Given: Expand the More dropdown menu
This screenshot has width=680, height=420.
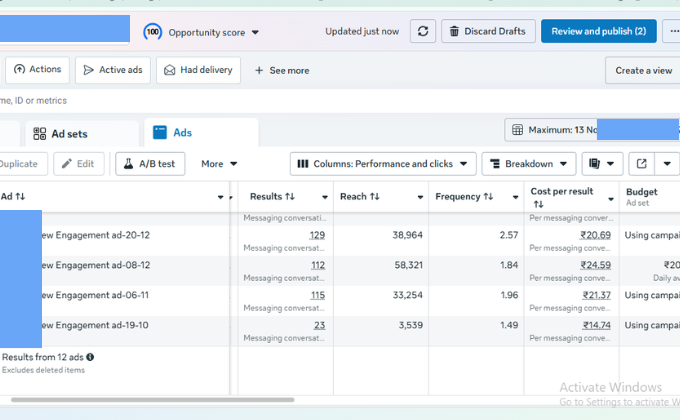Looking at the screenshot, I should (x=219, y=164).
